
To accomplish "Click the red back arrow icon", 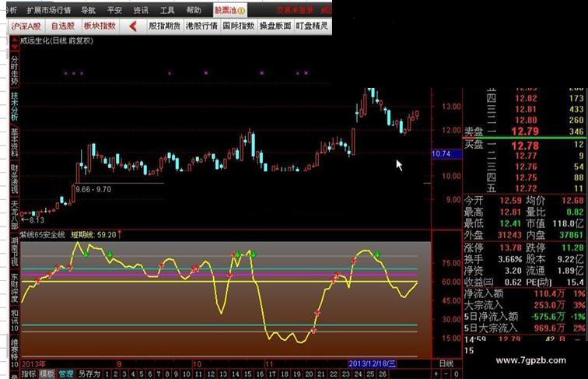I will (132, 26).
